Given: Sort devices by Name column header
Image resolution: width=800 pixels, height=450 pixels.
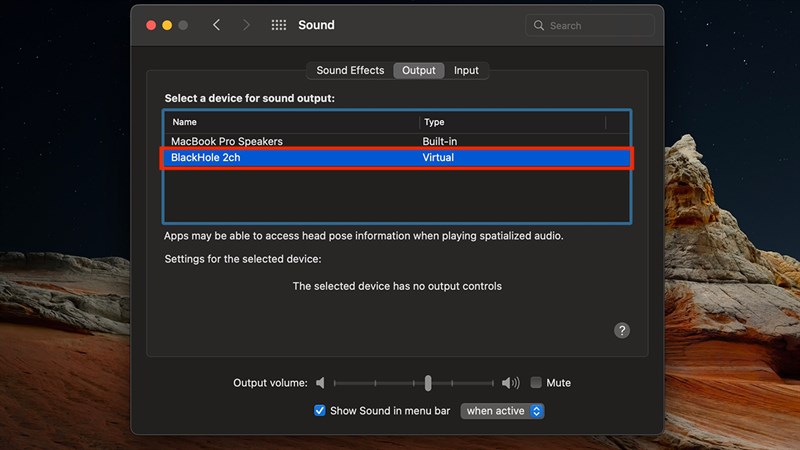Looking at the screenshot, I should [x=290, y=122].
